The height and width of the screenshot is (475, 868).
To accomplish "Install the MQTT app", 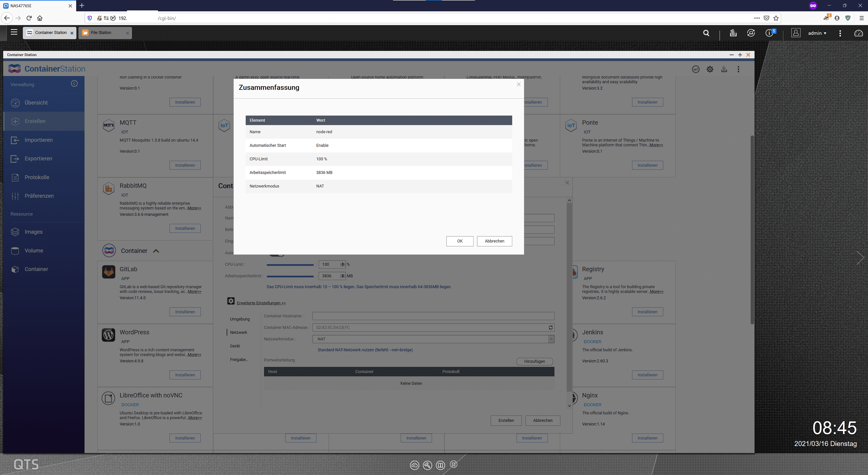I will click(185, 165).
